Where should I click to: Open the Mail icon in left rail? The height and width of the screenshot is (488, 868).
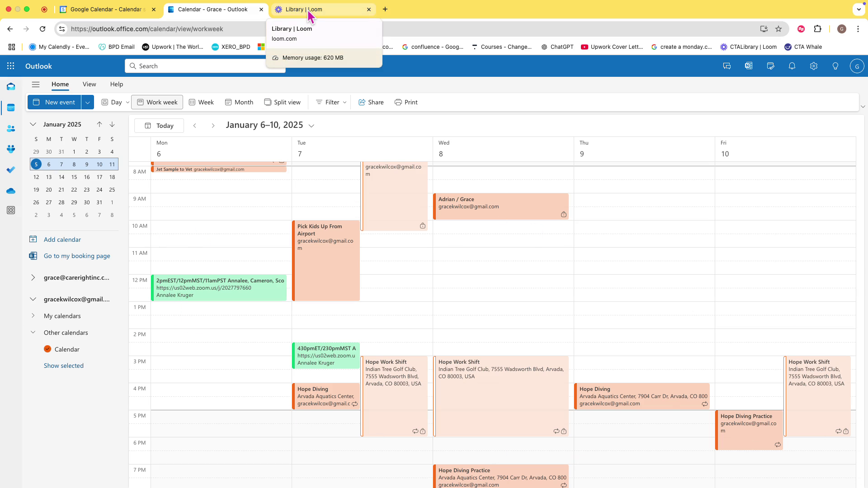[11, 86]
